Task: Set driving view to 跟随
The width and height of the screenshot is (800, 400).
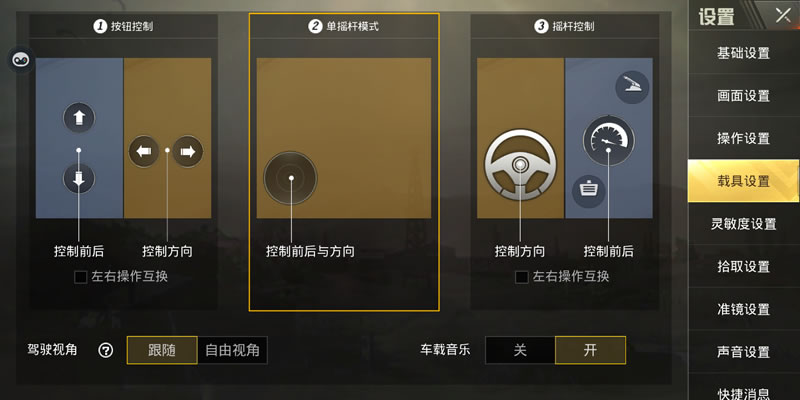Action: (162, 351)
